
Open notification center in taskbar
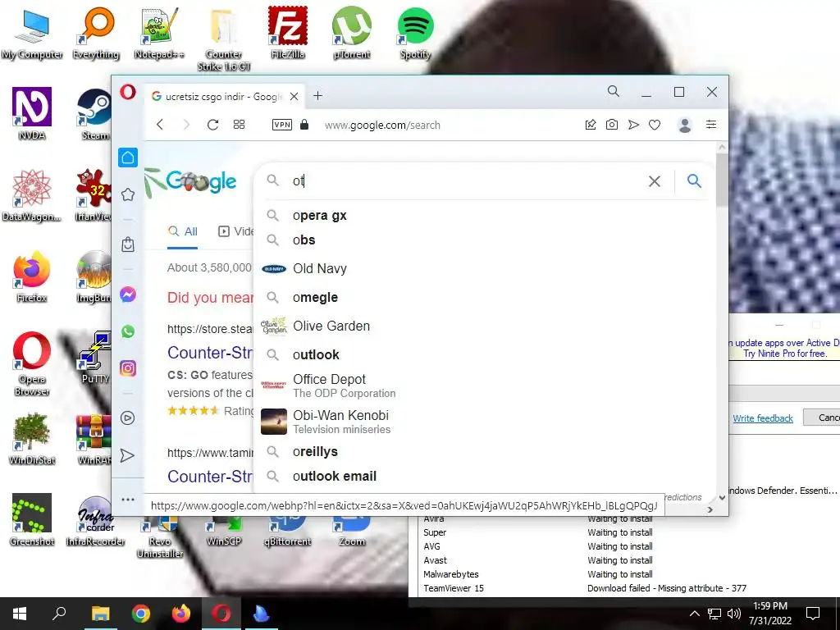pyautogui.click(x=813, y=614)
